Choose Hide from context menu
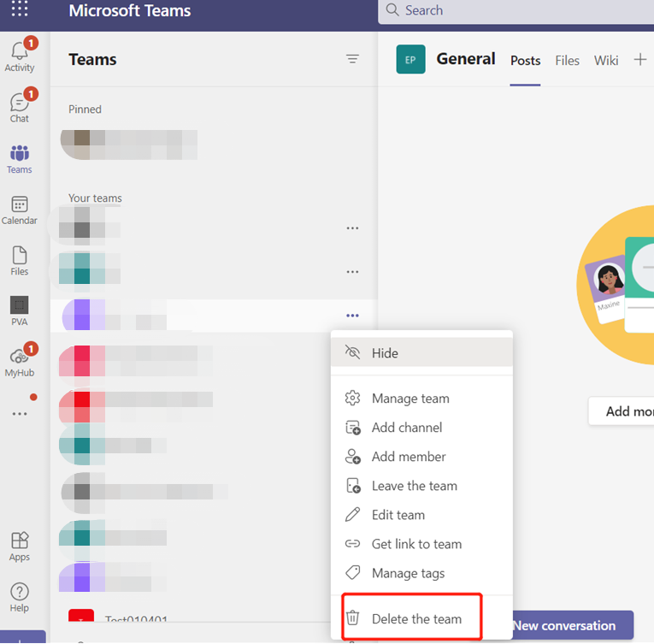This screenshot has height=644, width=654. coord(421,353)
